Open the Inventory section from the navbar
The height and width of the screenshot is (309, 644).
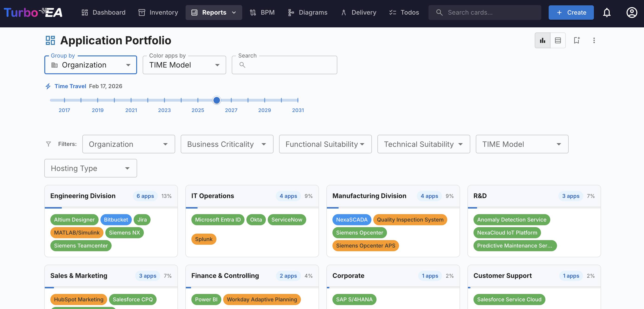point(158,12)
